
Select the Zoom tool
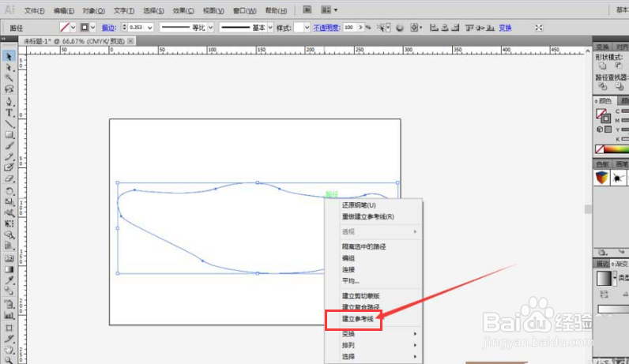[9, 360]
